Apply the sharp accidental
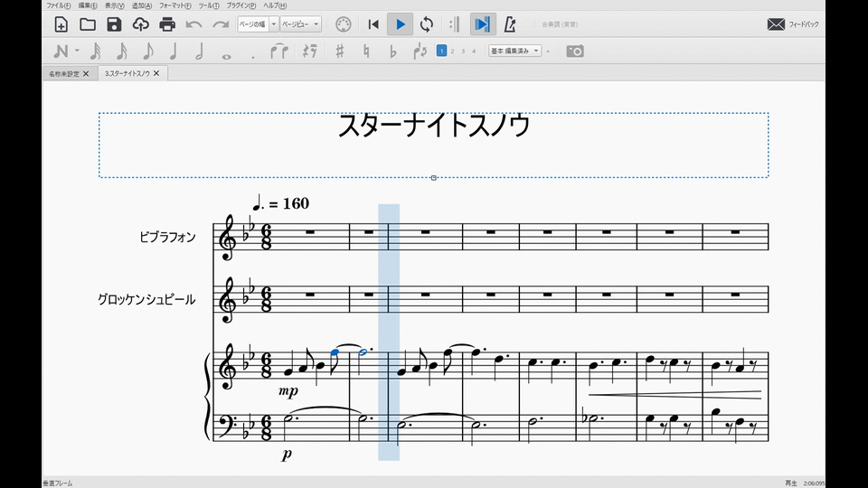 (340, 52)
